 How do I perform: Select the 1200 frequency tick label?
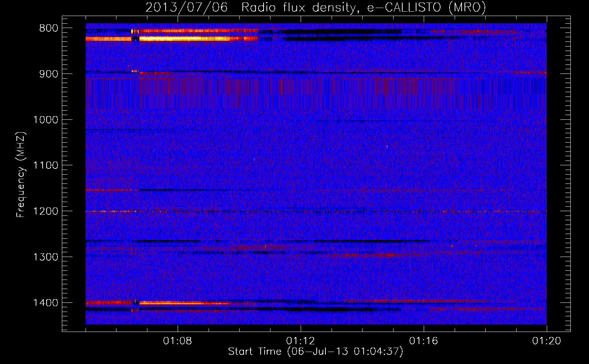[x=46, y=211]
